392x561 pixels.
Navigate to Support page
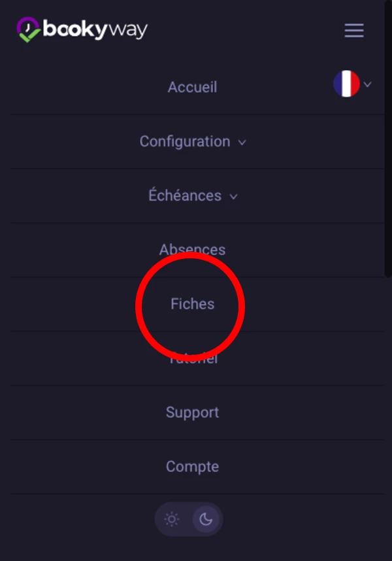click(192, 413)
